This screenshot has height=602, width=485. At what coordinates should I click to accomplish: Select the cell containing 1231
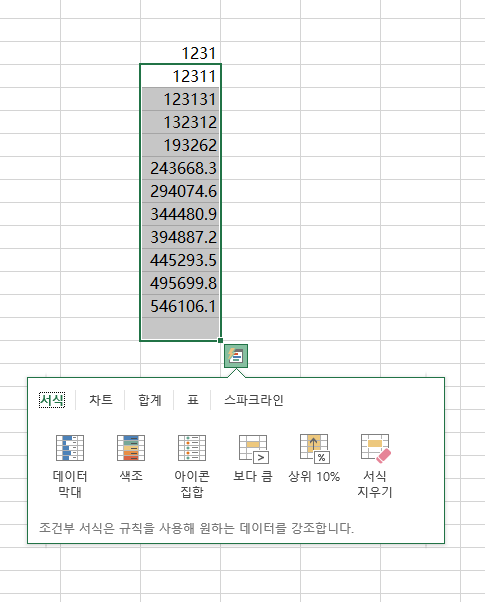click(x=180, y=53)
